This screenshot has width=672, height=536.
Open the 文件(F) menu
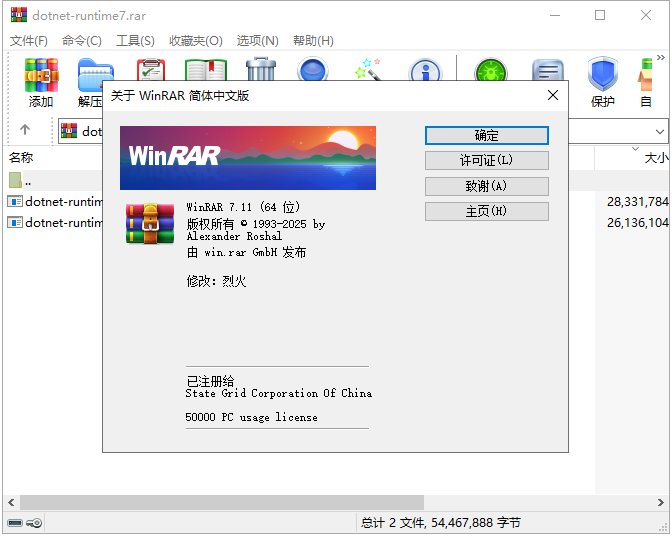tap(29, 41)
